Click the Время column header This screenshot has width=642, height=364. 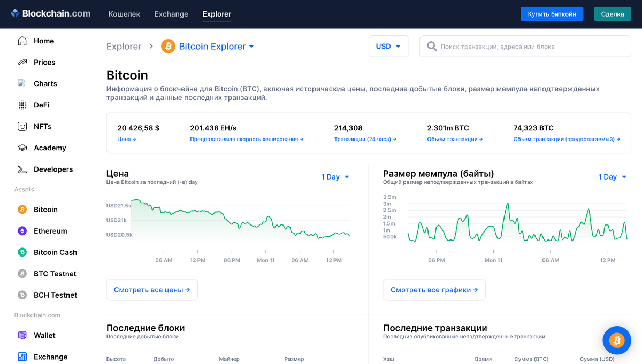coord(483,359)
